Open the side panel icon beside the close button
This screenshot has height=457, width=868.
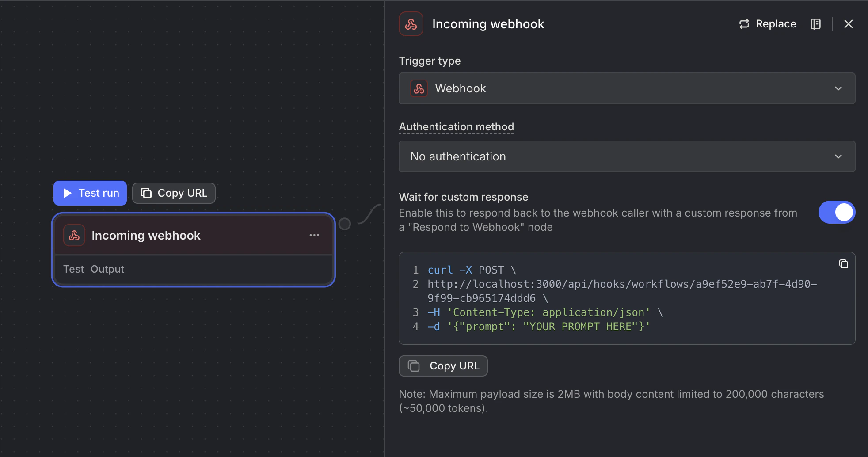tap(815, 24)
